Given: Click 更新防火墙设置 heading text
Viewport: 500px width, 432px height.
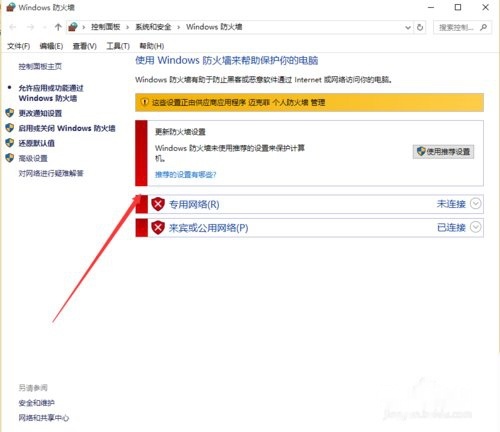Looking at the screenshot, I should [180, 132].
